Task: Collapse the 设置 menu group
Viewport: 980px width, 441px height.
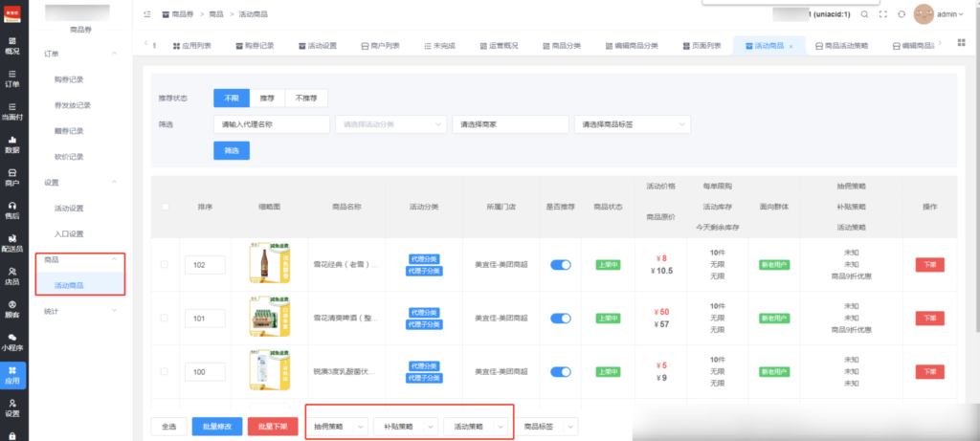Action: [x=114, y=182]
